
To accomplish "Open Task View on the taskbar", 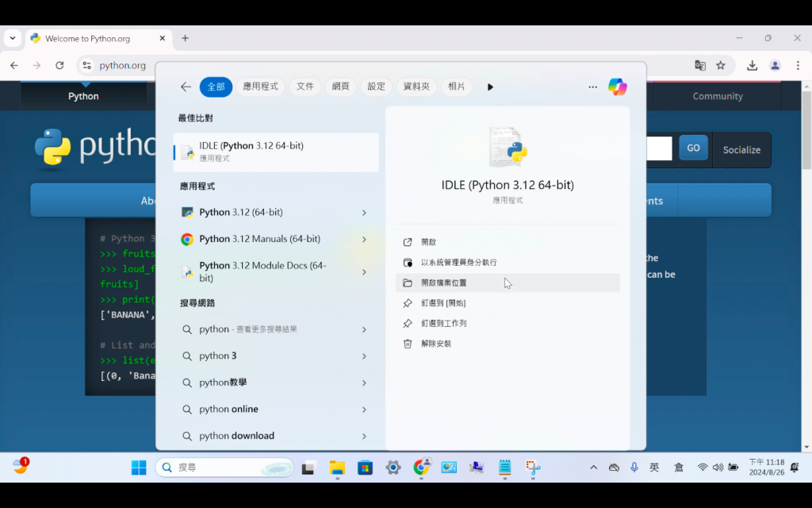I will click(308, 467).
